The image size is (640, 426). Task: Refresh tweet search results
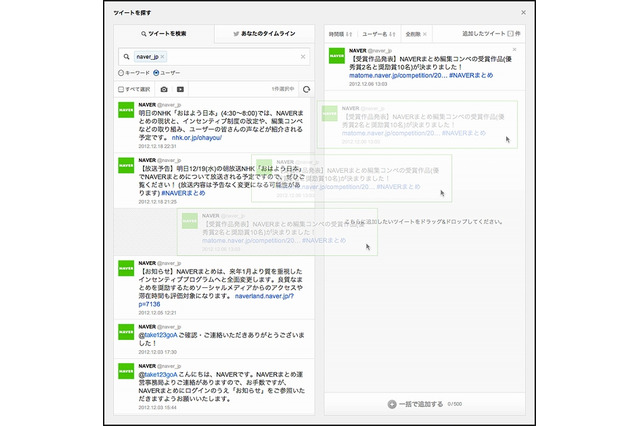point(307,89)
